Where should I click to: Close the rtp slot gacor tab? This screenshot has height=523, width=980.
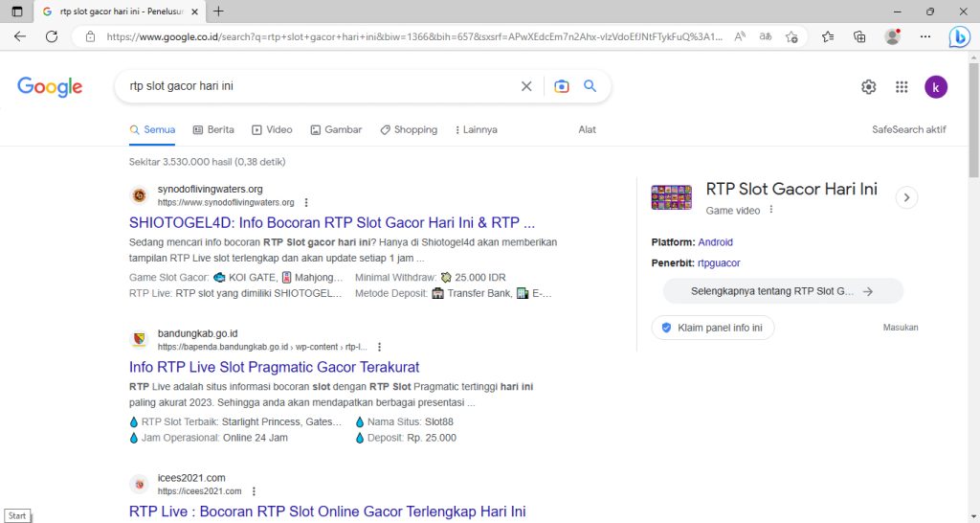pos(194,11)
